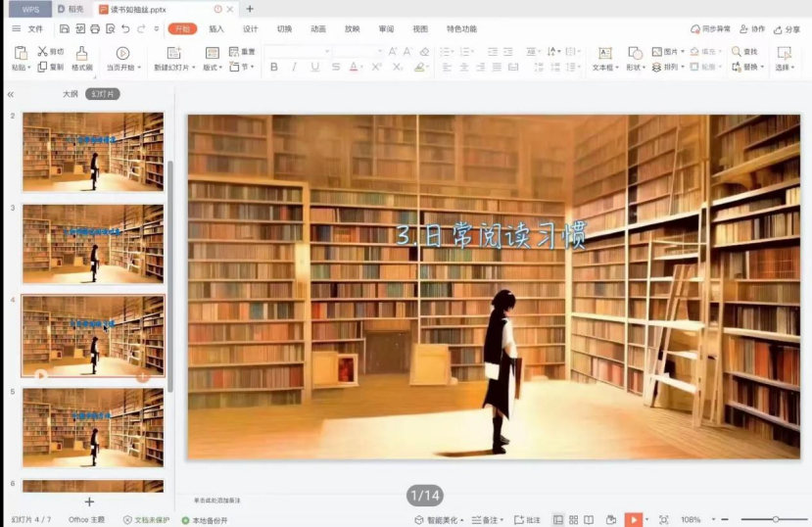The image size is (812, 527).
Task: Click the Save icon in quick access toolbar
Action: pos(64,29)
